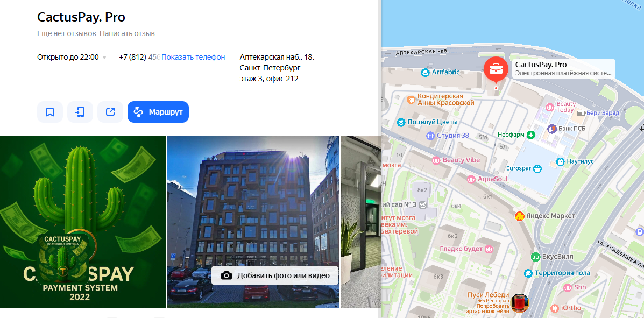Click the Маршрут route button
The width and height of the screenshot is (644, 318).
pos(158,112)
